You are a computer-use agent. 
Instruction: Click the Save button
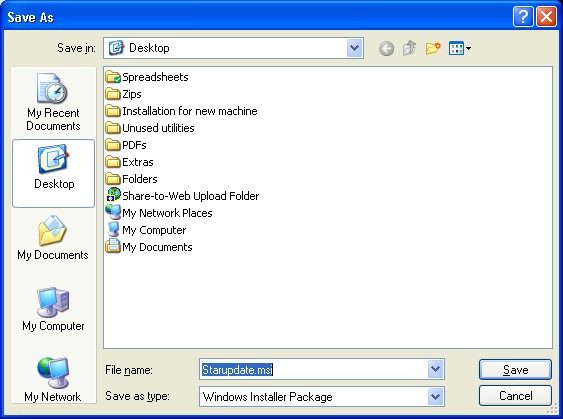click(515, 369)
